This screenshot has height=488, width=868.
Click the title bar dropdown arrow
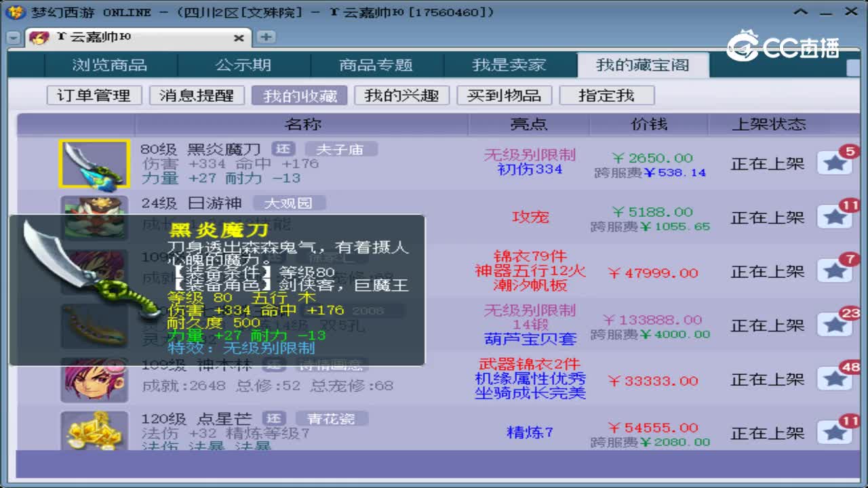(x=802, y=13)
